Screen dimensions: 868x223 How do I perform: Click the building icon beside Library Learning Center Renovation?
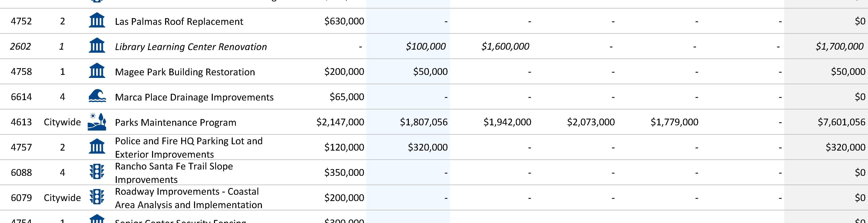click(97, 46)
